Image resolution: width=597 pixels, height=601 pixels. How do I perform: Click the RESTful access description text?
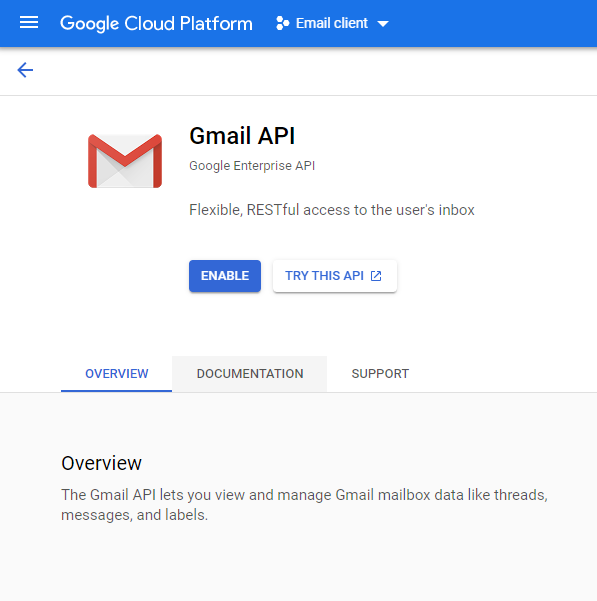pos(332,210)
